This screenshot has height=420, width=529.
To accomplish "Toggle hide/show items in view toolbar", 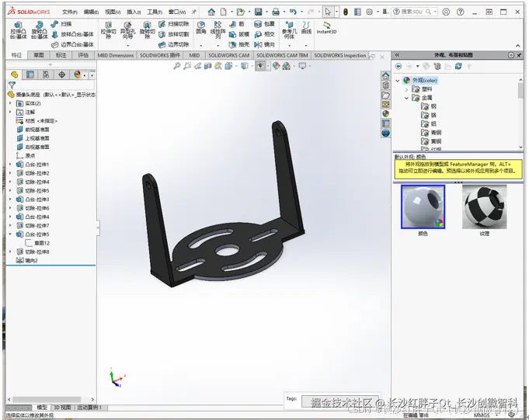I will 260,66.
